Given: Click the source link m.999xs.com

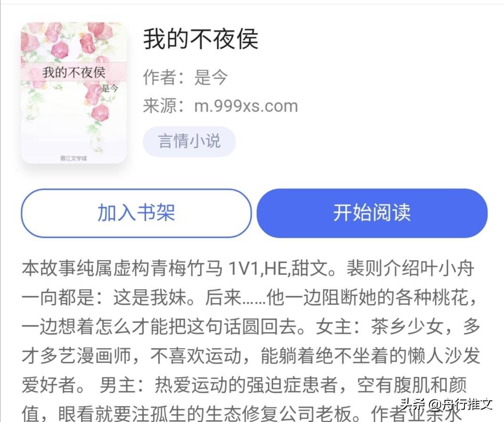Looking at the screenshot, I should [x=246, y=106].
